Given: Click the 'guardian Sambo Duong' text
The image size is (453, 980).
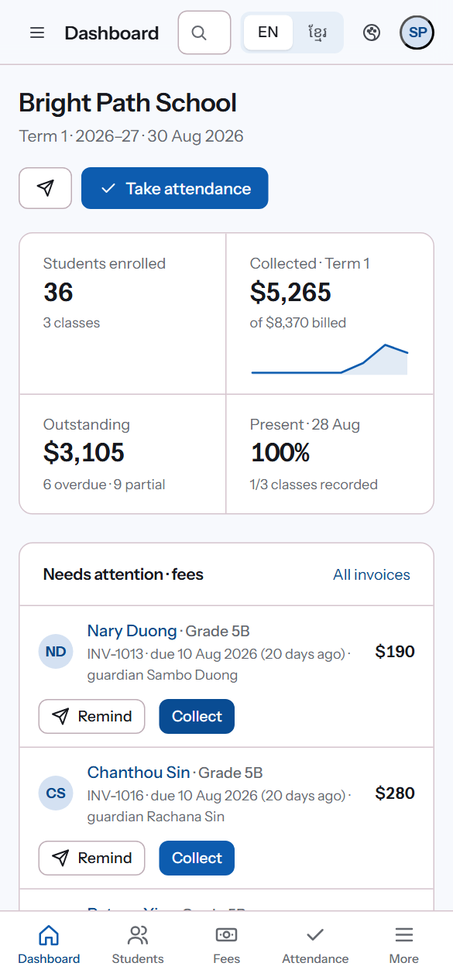Looking at the screenshot, I should tap(163, 675).
